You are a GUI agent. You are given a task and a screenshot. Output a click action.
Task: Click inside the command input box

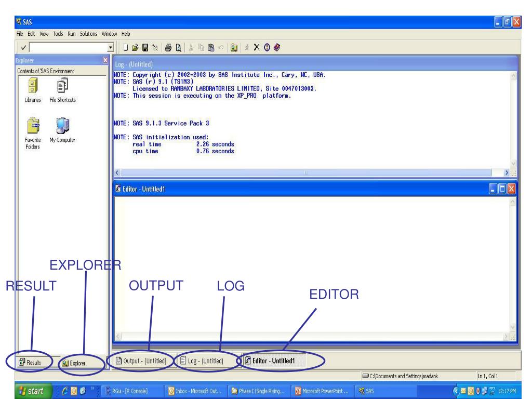coord(69,47)
